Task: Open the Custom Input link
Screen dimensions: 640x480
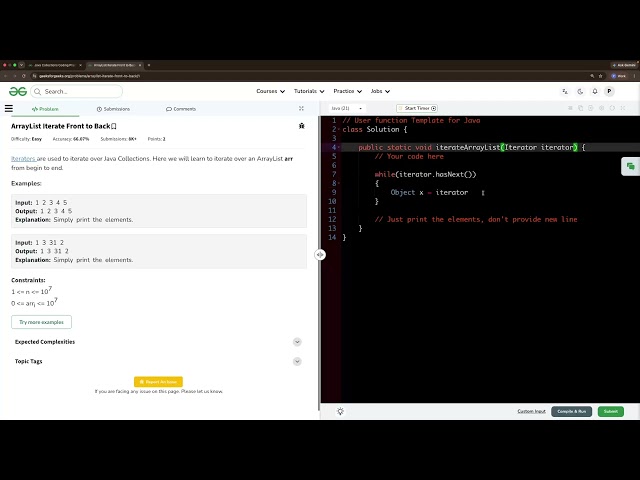Action: tap(531, 411)
